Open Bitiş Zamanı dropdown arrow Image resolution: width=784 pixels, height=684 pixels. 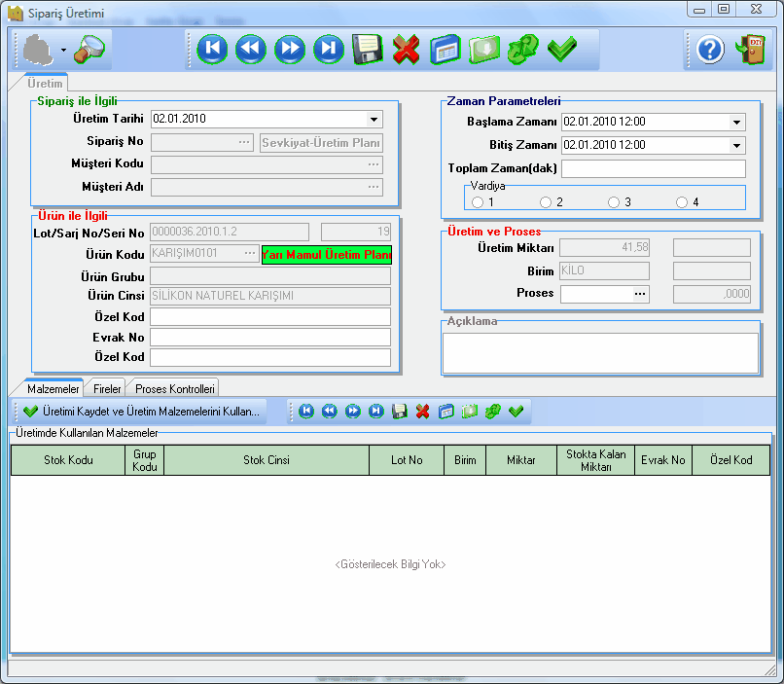736,146
